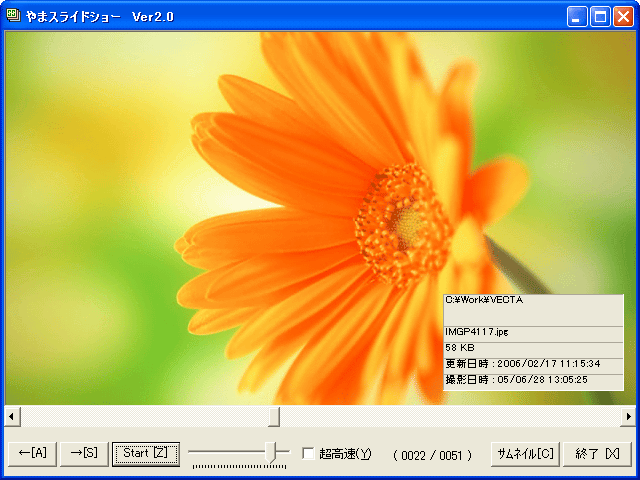Click the file name IMGP4117.jpg
Screen dimensions: 640x480
[x=477, y=332]
